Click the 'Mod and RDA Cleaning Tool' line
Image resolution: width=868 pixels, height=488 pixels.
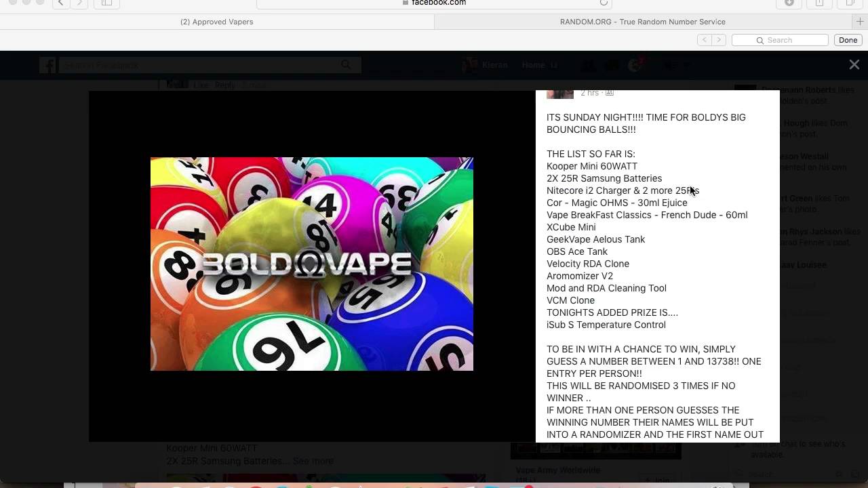pos(606,288)
